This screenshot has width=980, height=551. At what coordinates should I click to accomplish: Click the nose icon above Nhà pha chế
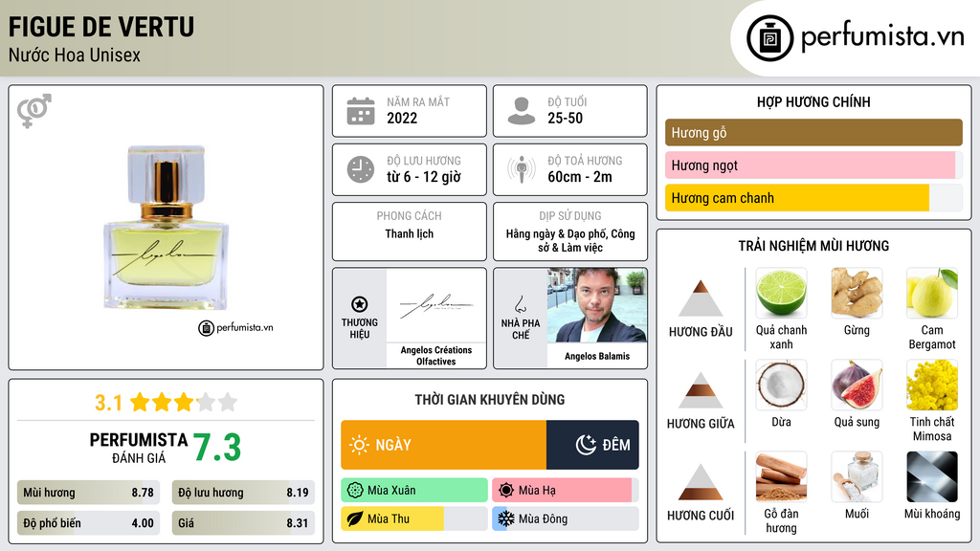coord(520,305)
